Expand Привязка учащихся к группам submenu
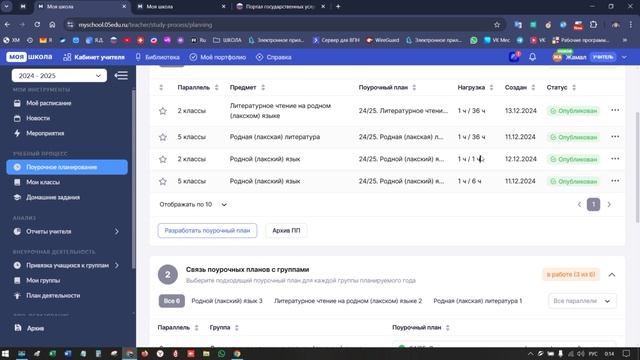 pos(117,265)
